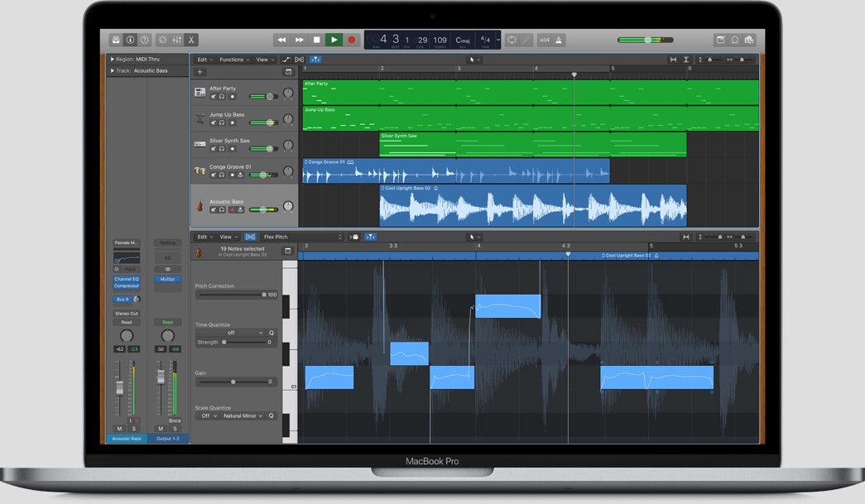Click the Bnce bounce button
Image resolution: width=865 pixels, height=504 pixels.
point(175,420)
